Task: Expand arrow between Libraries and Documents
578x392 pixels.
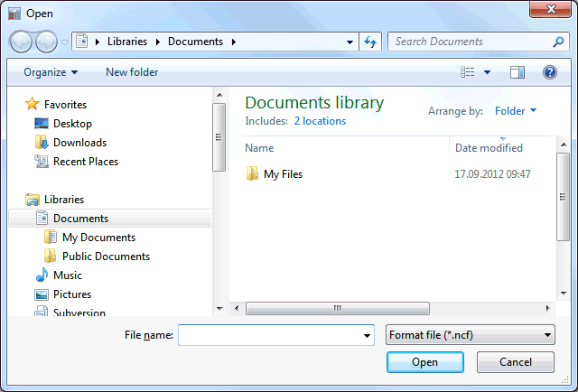Action: (158, 42)
